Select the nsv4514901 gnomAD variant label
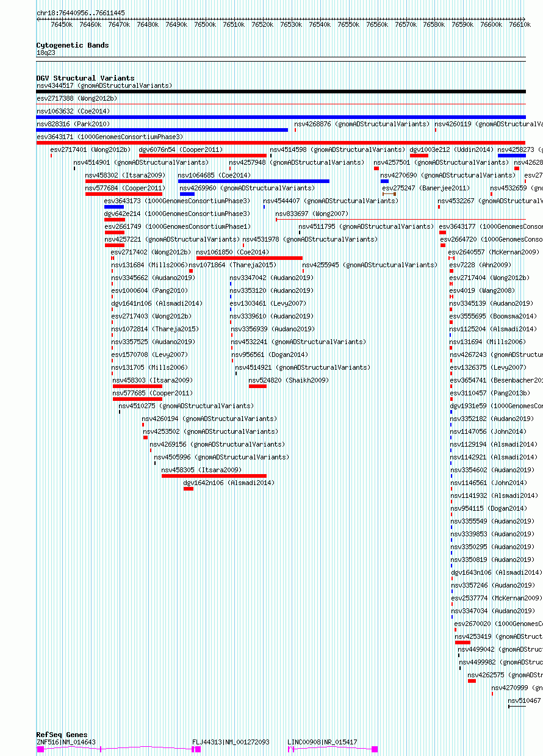The width and height of the screenshot is (543, 756). click(x=141, y=162)
